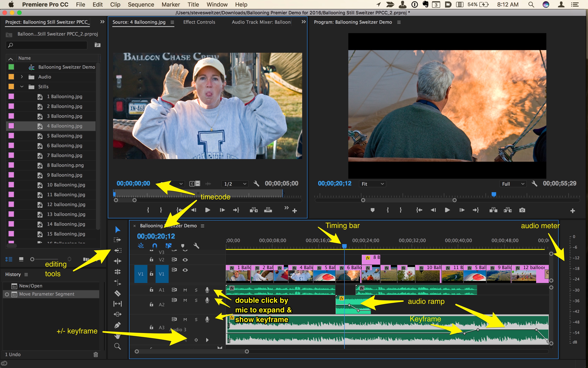Click Program monitor scrub playhead

pyautogui.click(x=494, y=194)
